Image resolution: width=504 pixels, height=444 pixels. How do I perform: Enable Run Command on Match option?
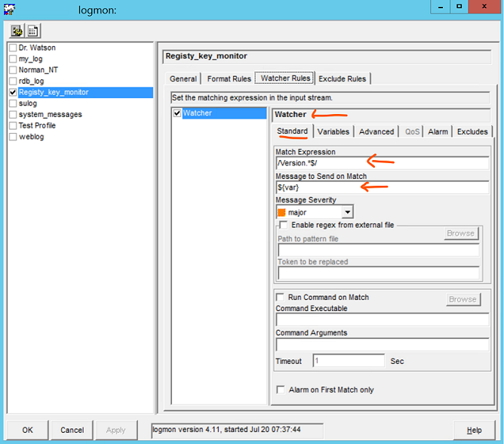click(281, 298)
